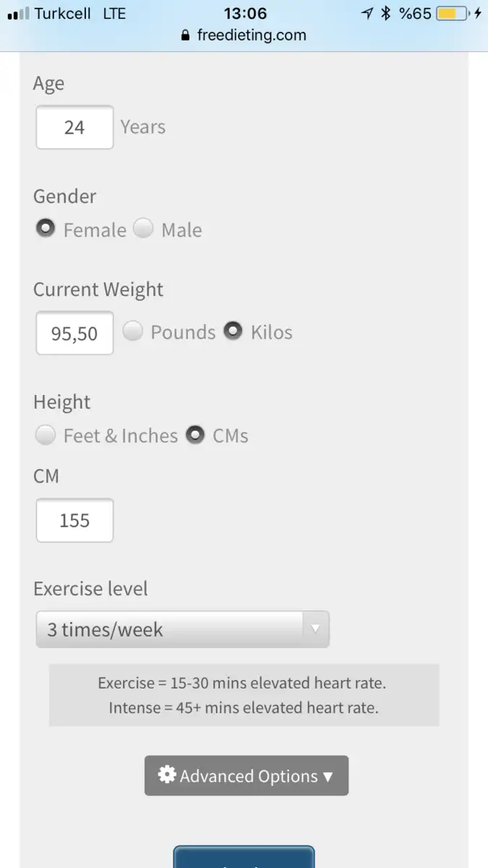Tap the Bluetooth status icon
The image size is (488, 868).
(386, 13)
